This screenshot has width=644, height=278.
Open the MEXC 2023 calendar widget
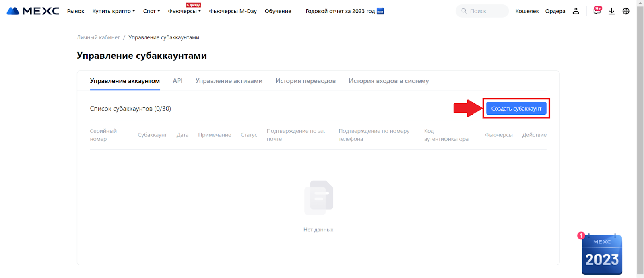tap(602, 254)
